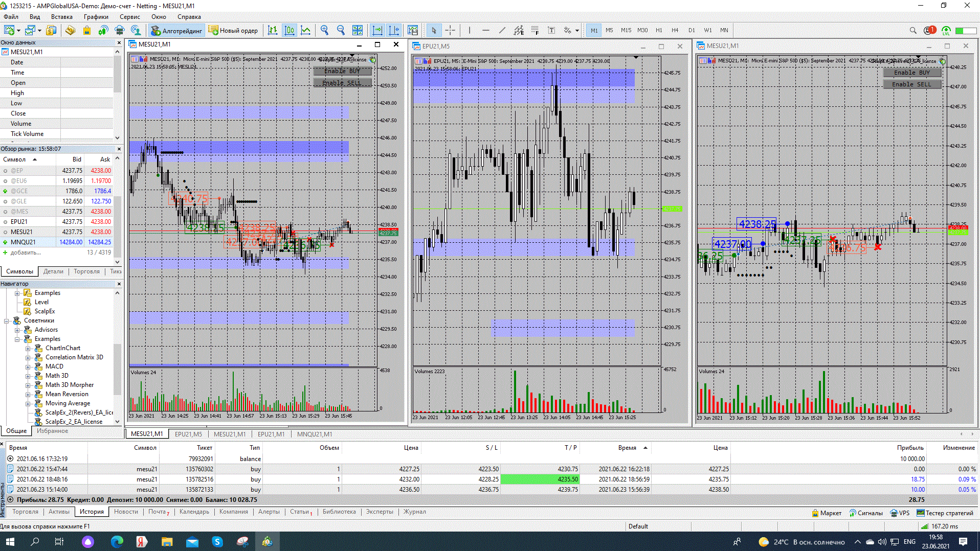Viewport: 980px width, 551px height.
Task: Select the horizontal line drawing tool
Action: (x=485, y=31)
